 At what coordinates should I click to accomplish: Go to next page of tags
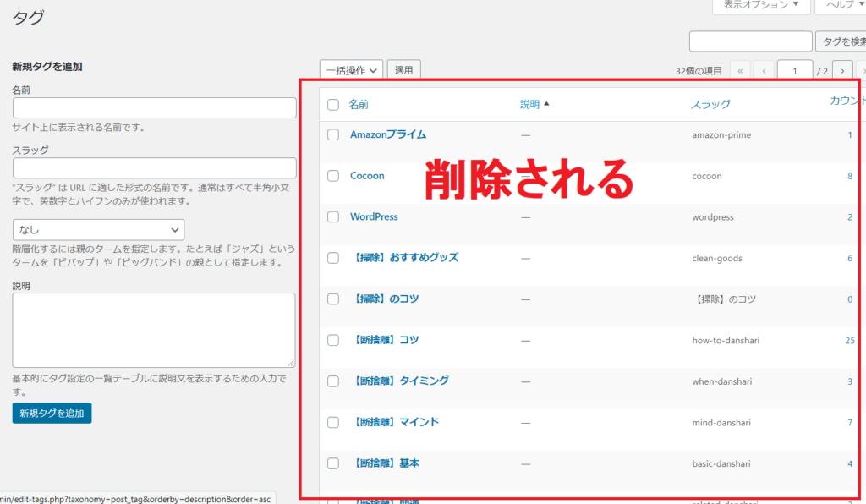842,70
